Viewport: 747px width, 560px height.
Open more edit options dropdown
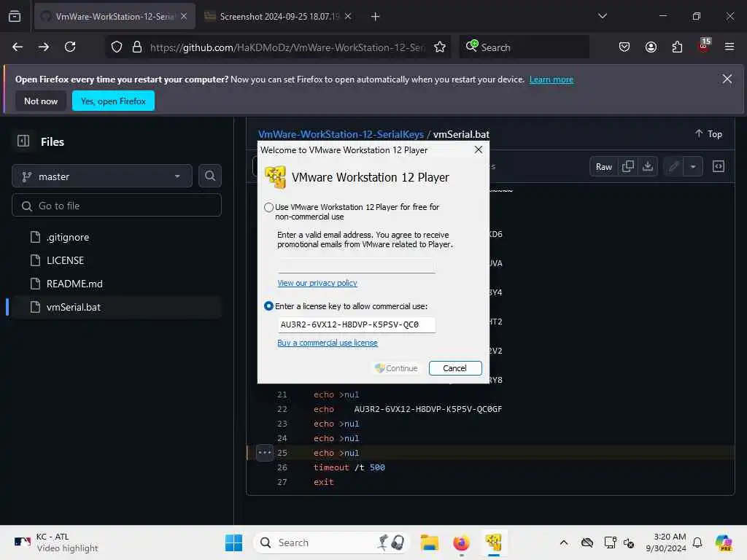pyautogui.click(x=693, y=167)
